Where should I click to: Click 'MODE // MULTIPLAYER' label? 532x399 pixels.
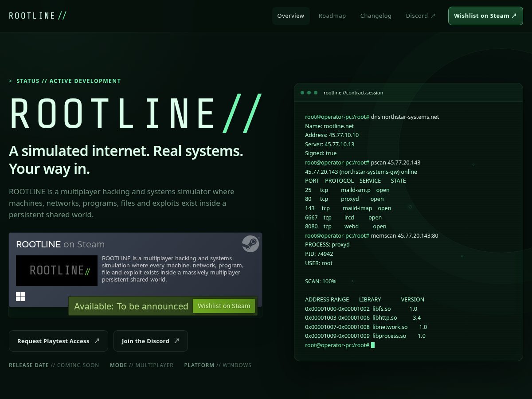pos(141,365)
